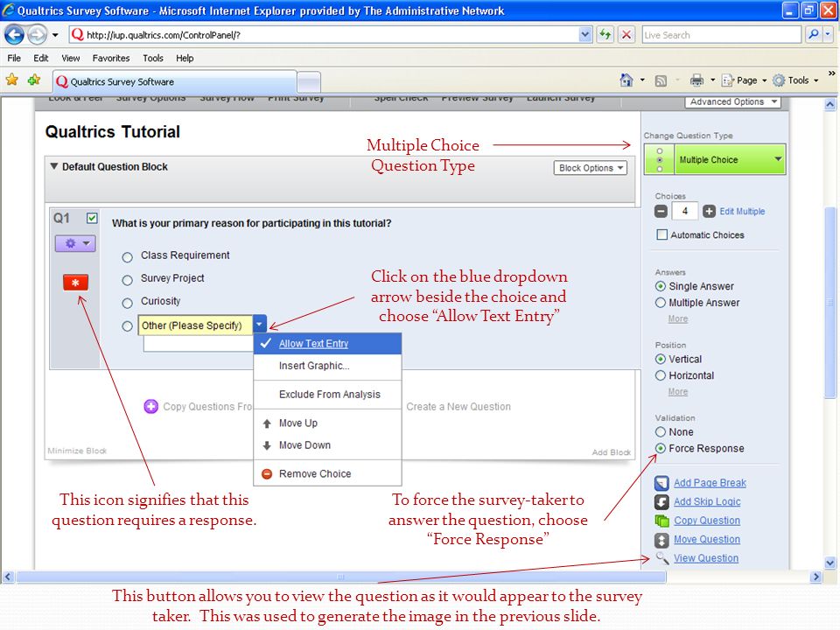Click the Add Skip Logic link
This screenshot has height=630, width=840.
tap(707, 501)
